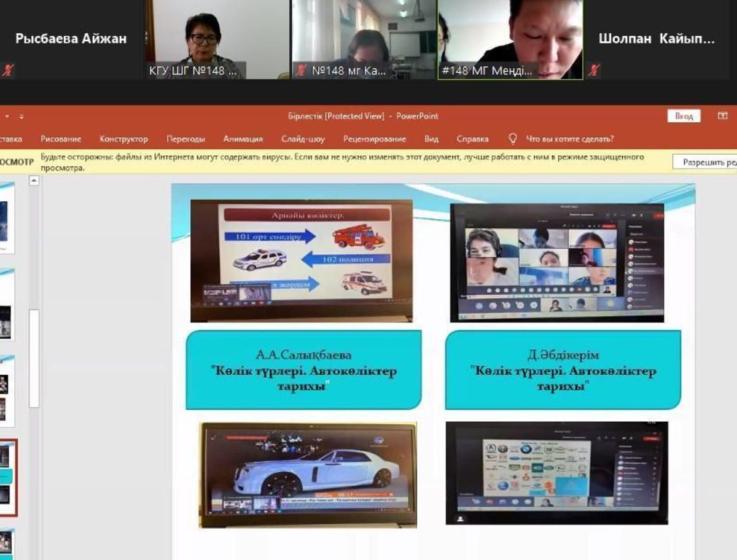Screen dimensions: 737x560
Task: Expand the Customize Quick Access Toolbar dropdown
Action: [21, 116]
